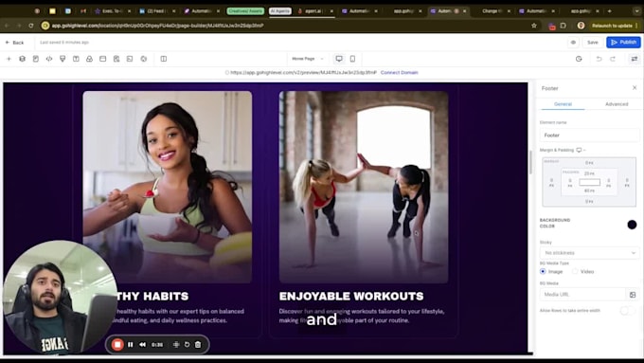644x363 pixels.
Task: Delete the recording with trash icon
Action: (x=198, y=344)
